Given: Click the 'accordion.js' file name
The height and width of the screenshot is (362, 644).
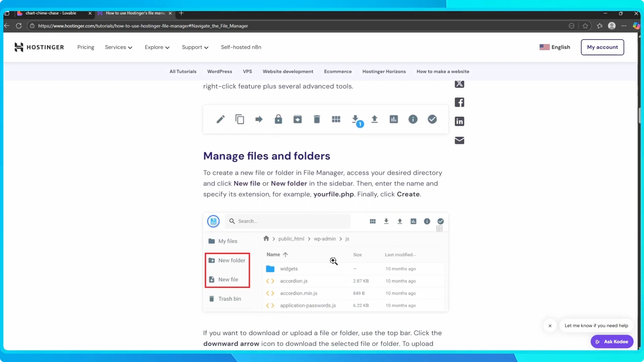Looking at the screenshot, I should pos(294,281).
